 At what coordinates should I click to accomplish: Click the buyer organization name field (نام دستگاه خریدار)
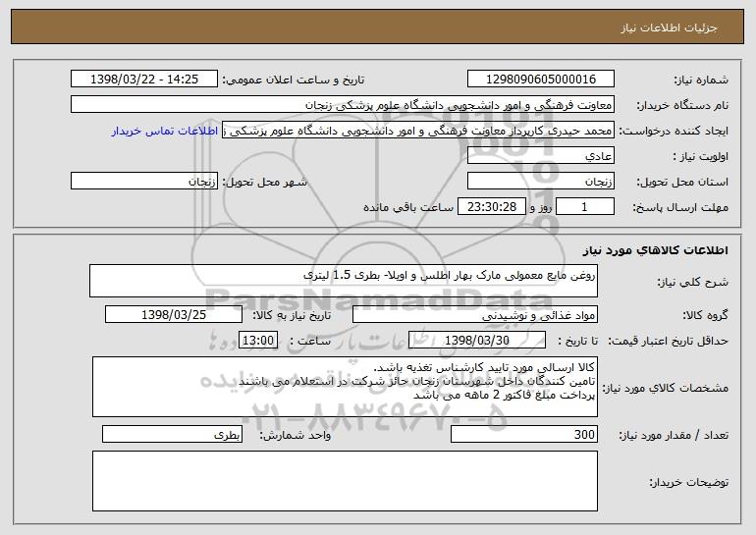(x=343, y=105)
